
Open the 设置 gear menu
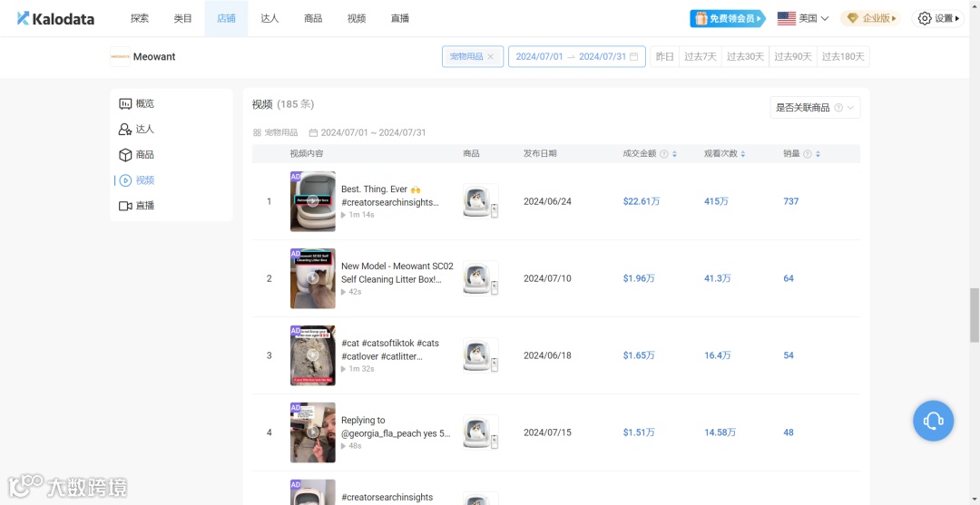click(938, 19)
